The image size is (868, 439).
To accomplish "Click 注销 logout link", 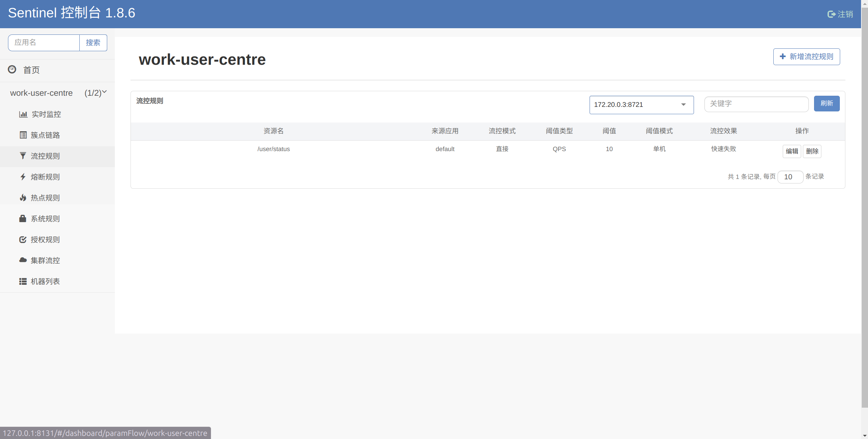I will click(840, 14).
